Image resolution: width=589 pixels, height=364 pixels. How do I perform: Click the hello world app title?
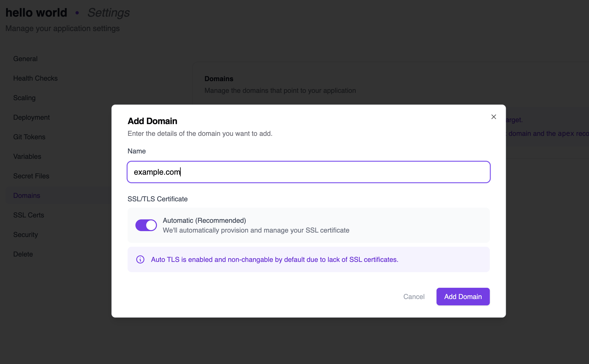pos(36,12)
